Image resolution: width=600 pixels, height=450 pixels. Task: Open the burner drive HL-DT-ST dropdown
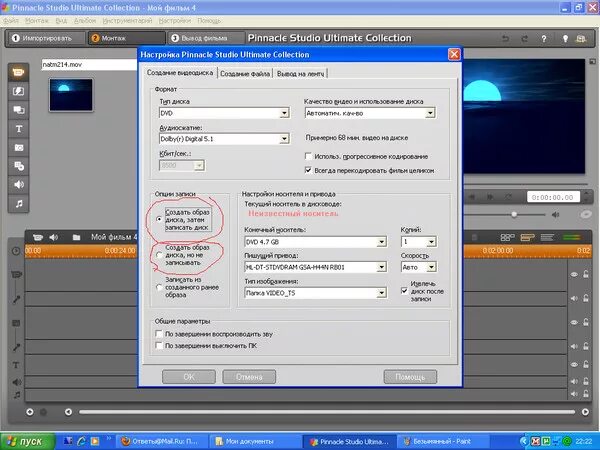[315, 267]
